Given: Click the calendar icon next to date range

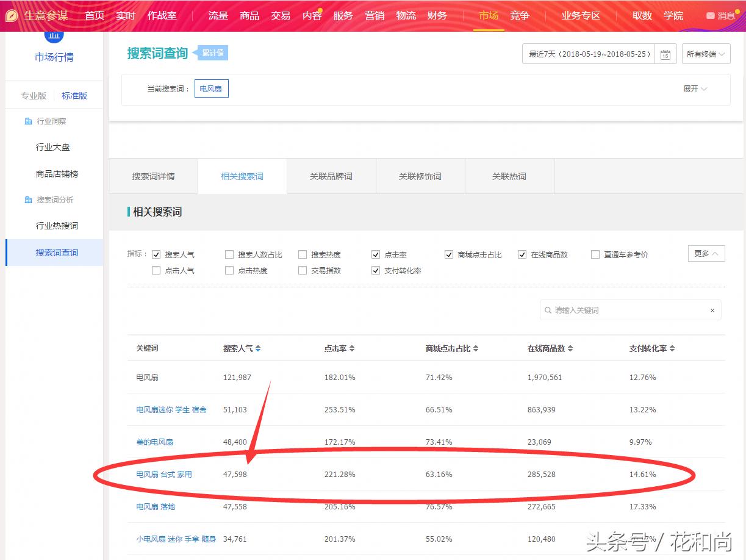Looking at the screenshot, I should (x=665, y=53).
